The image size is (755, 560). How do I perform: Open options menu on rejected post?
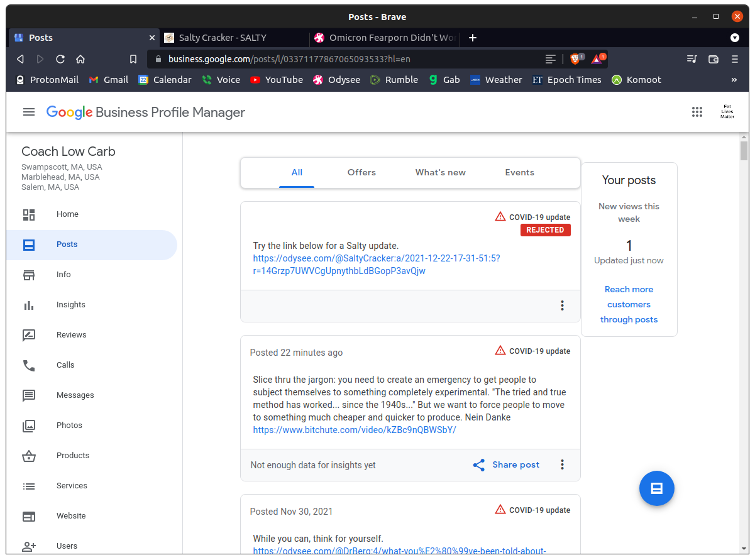coord(562,305)
